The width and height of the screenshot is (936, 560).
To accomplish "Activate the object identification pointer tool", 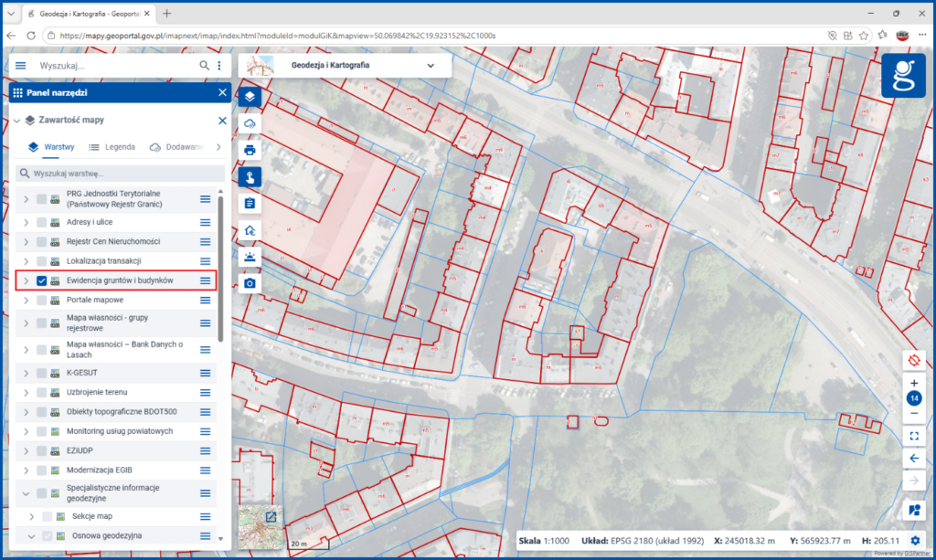I will coord(250,177).
